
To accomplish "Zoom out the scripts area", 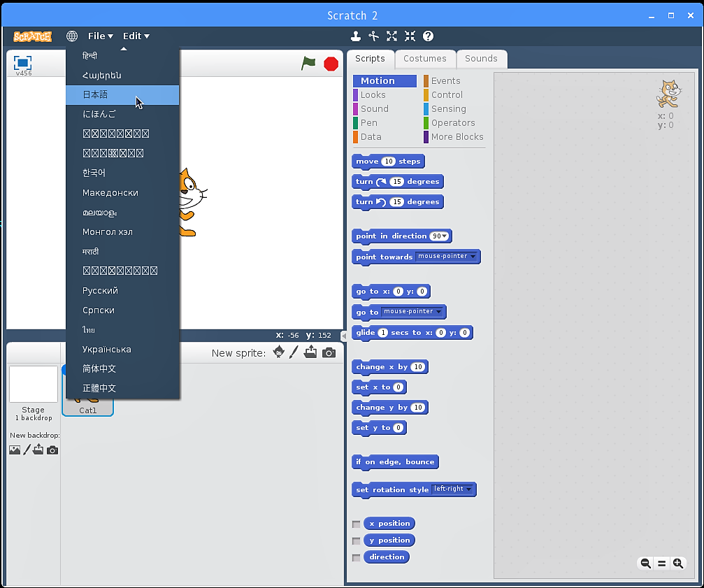I will point(646,564).
